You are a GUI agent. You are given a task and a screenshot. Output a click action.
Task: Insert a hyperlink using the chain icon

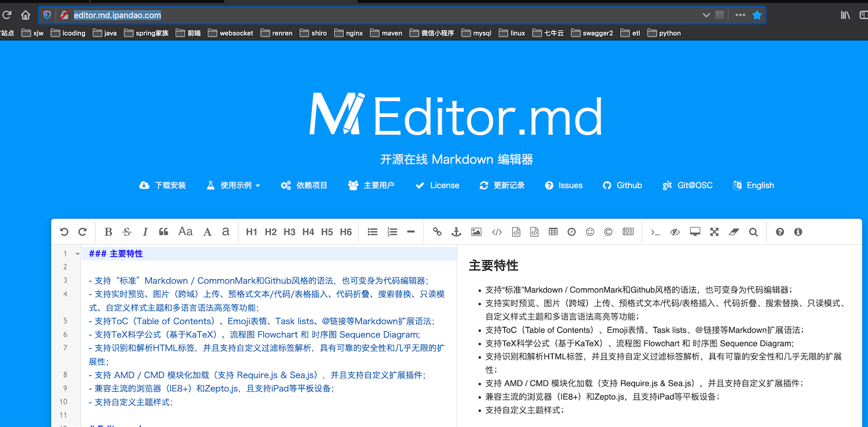(x=438, y=232)
